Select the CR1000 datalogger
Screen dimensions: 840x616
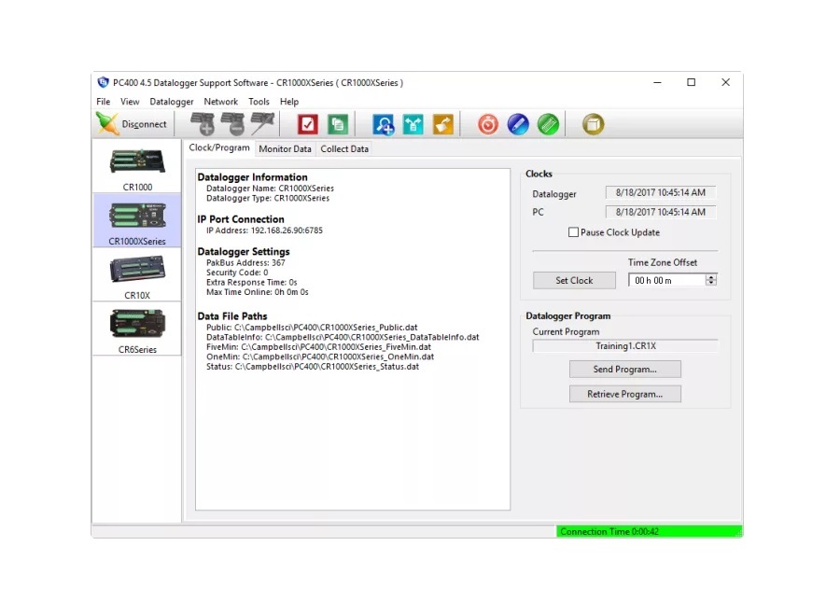coord(137,166)
